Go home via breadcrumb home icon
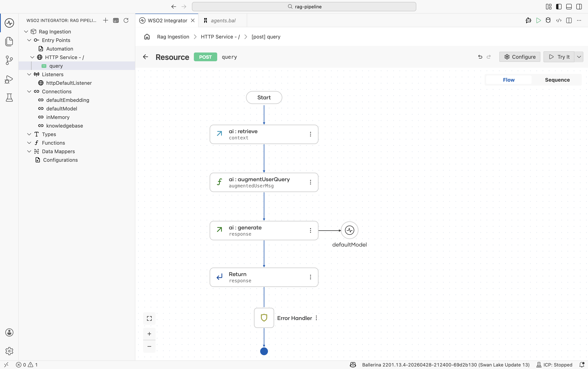The image size is (588, 369). pos(147,37)
